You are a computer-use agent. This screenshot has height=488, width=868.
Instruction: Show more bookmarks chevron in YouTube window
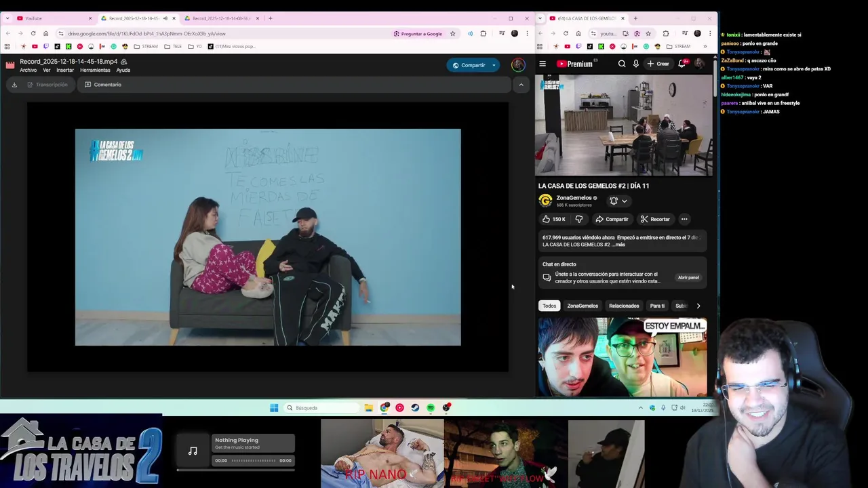(x=705, y=46)
